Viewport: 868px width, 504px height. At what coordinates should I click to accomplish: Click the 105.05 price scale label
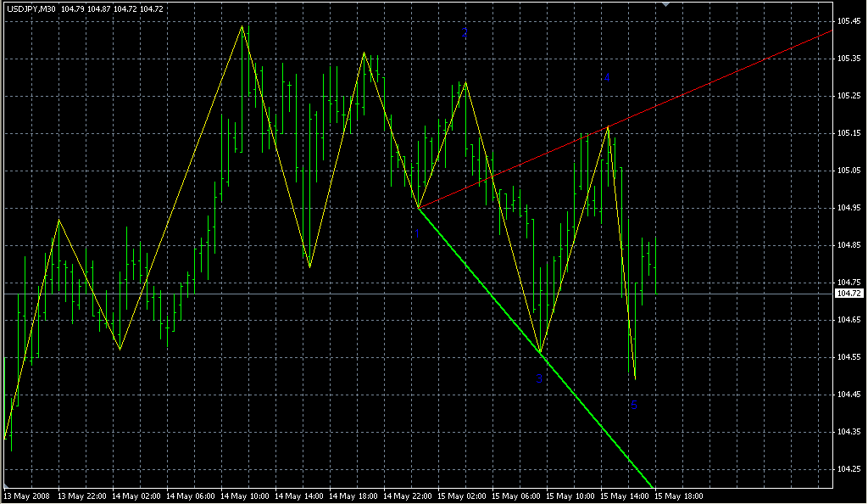click(x=848, y=171)
